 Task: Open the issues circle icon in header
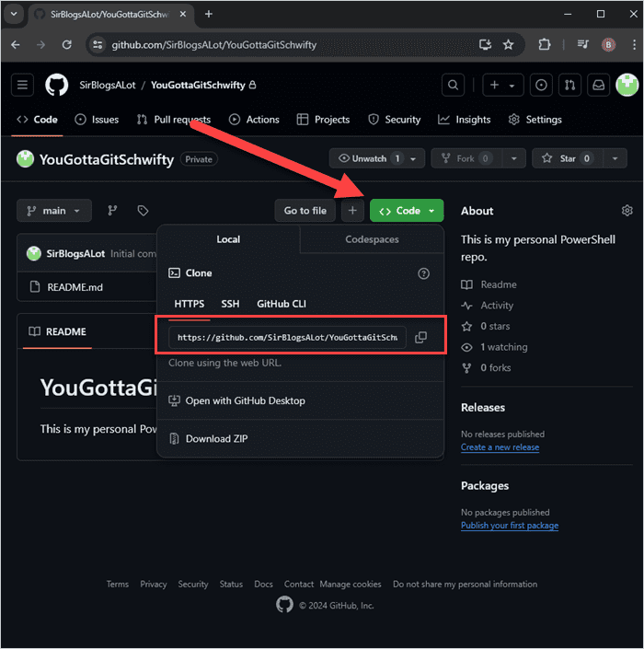[x=541, y=85]
